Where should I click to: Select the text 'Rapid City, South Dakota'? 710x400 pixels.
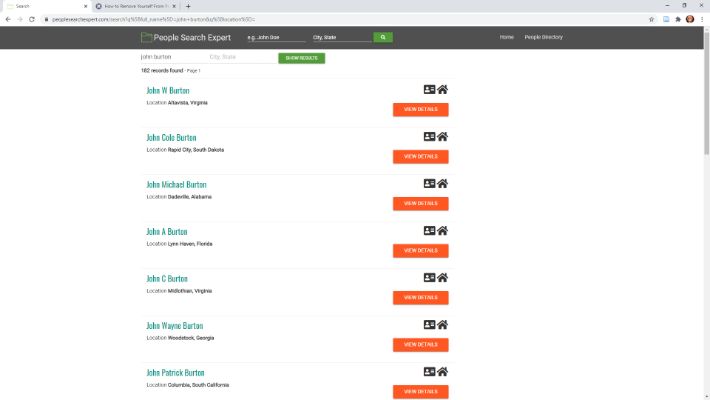click(x=196, y=150)
